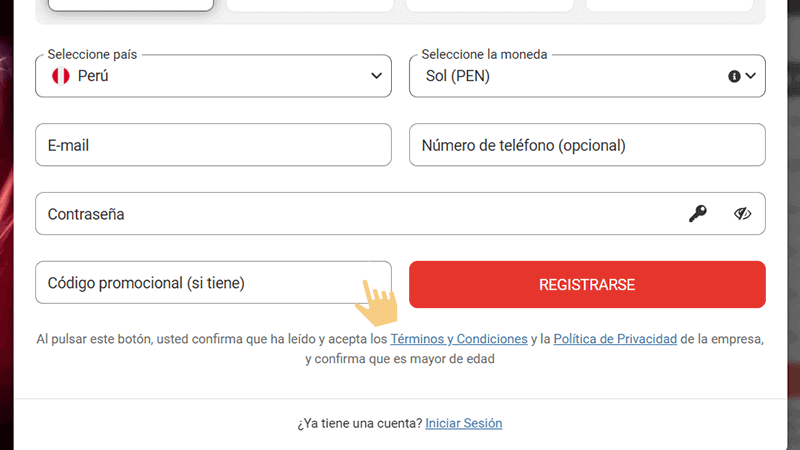Open the Términos y Condiciones link

click(x=459, y=339)
